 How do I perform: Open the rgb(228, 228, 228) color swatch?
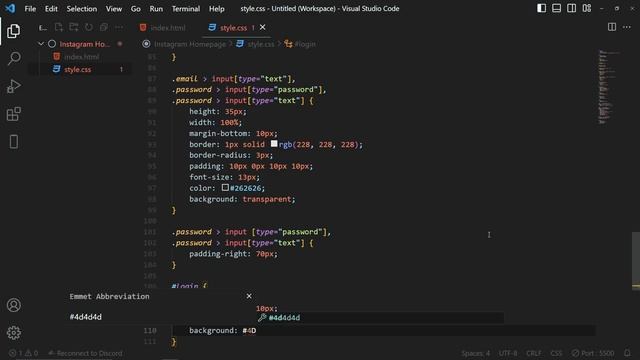pyautogui.click(x=274, y=144)
